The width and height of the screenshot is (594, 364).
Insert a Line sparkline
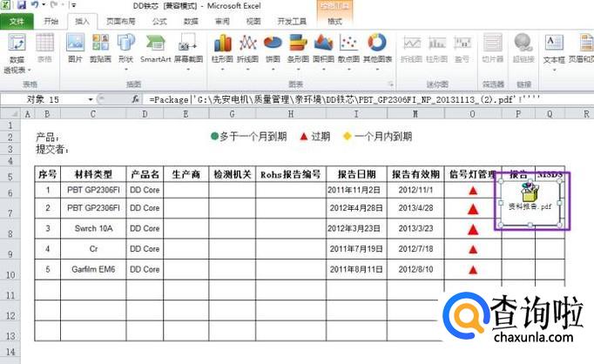411,49
